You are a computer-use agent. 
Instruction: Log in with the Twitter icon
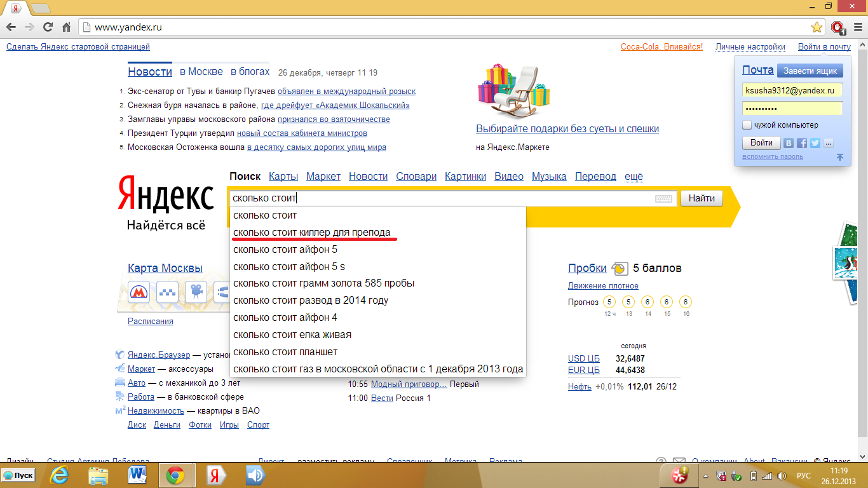coord(815,143)
